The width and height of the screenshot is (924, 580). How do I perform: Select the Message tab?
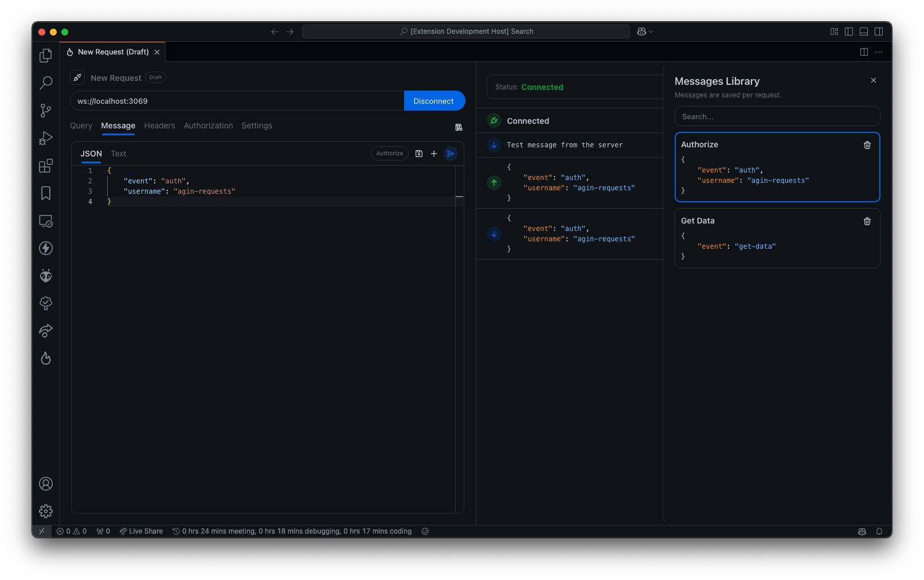(x=118, y=126)
